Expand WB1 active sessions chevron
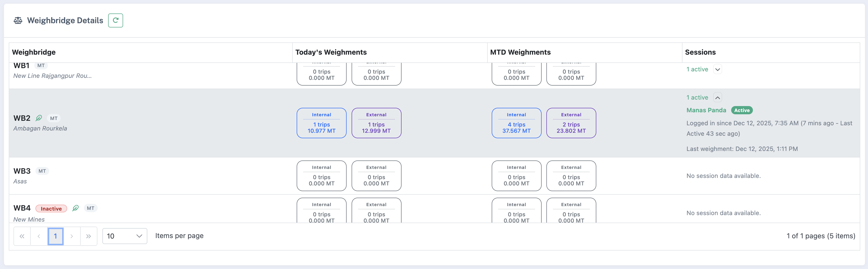Image resolution: width=868 pixels, height=269 pixels. point(717,69)
